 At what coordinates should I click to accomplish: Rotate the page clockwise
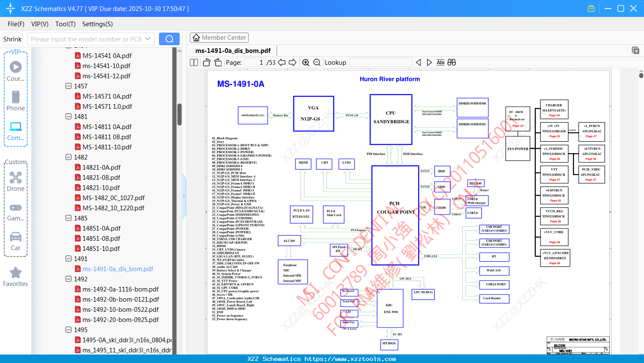(x=218, y=62)
